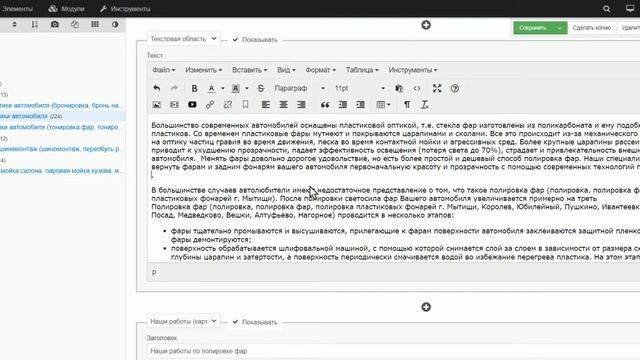Click the Заголовок input field

pyautogui.click(x=393, y=351)
